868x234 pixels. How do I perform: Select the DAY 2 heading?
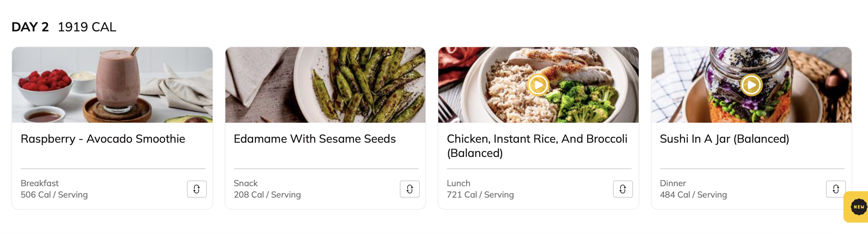[30, 27]
